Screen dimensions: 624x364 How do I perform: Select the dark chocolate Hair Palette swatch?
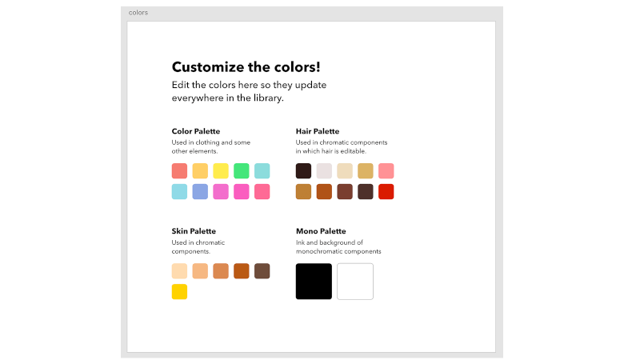(x=366, y=191)
